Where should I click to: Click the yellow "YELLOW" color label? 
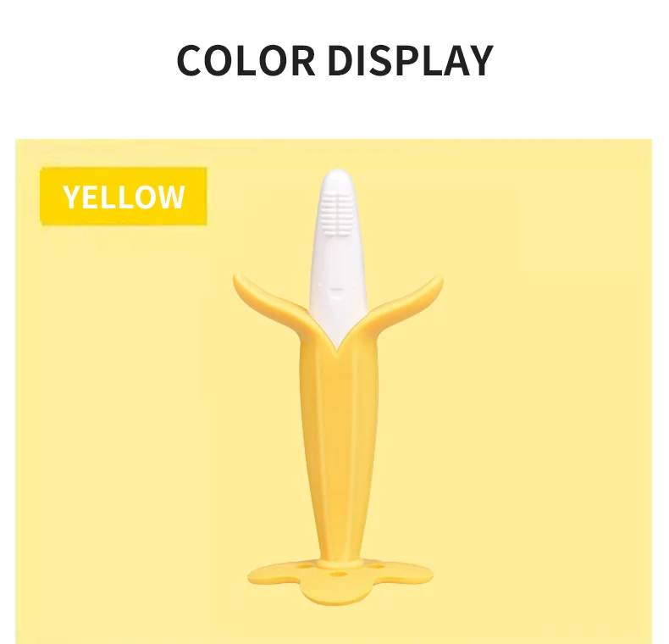[124, 196]
